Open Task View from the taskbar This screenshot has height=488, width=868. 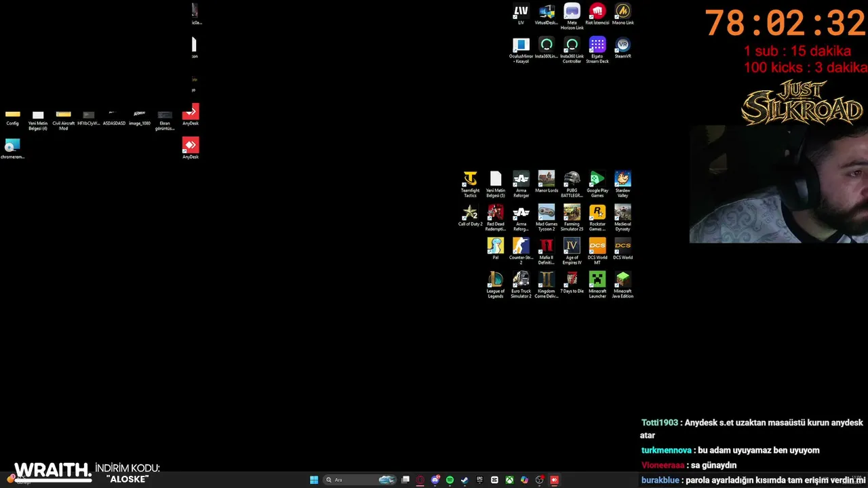pos(406,480)
